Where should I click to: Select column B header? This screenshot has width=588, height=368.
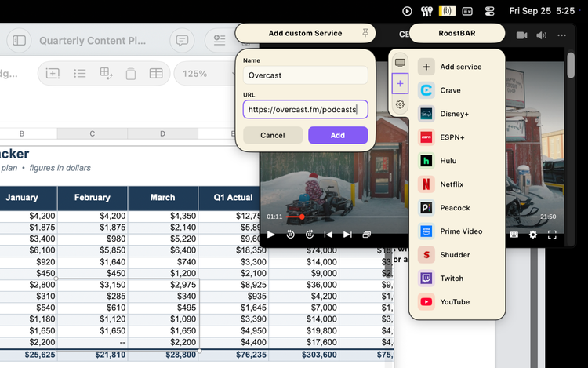(x=22, y=133)
